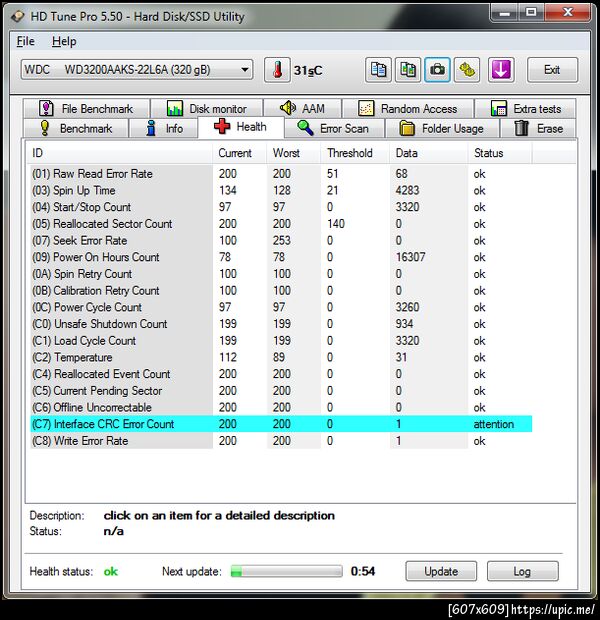Select the (01) Raw Read Error Rate row
The height and width of the screenshot is (620, 600).
coord(281,174)
